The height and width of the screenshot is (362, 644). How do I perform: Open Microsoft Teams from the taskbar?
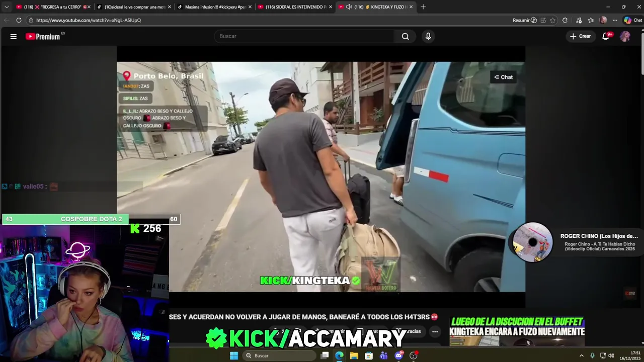pos(384,355)
